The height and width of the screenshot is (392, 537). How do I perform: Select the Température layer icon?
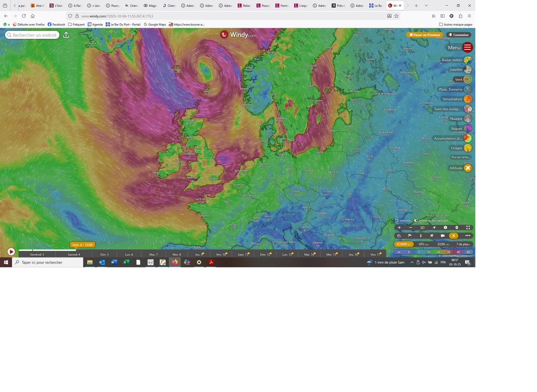[x=467, y=99]
